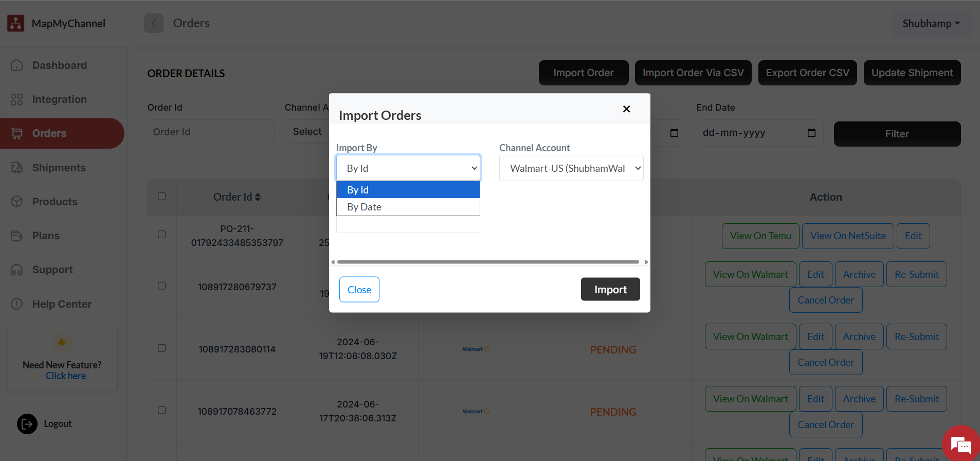Select checkbox for order 108917078463772
The image size is (980, 461).
coord(161,411)
